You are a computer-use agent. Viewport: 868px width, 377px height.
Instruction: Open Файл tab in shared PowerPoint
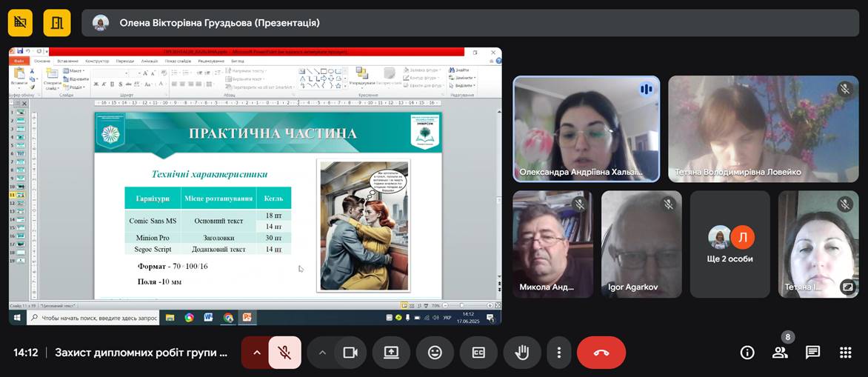19,61
